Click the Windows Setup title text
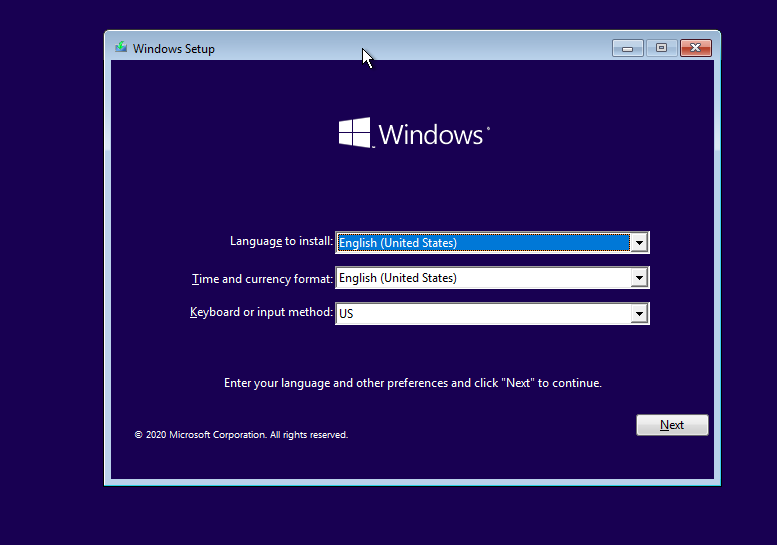This screenshot has width=777, height=545. [173, 49]
